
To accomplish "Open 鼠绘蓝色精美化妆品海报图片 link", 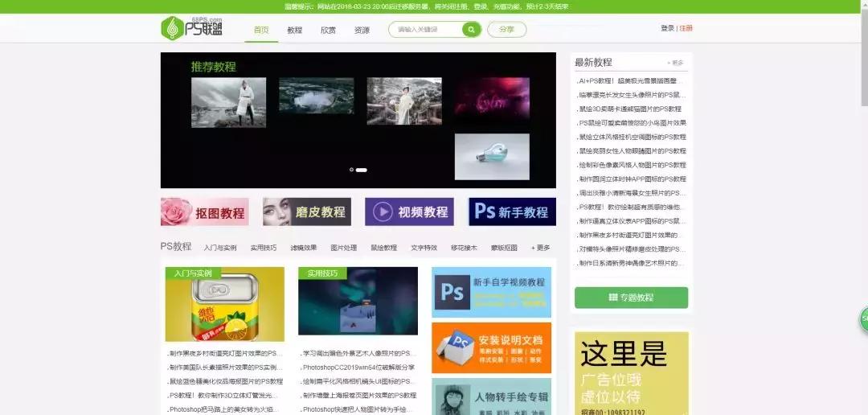I will 225,381.
